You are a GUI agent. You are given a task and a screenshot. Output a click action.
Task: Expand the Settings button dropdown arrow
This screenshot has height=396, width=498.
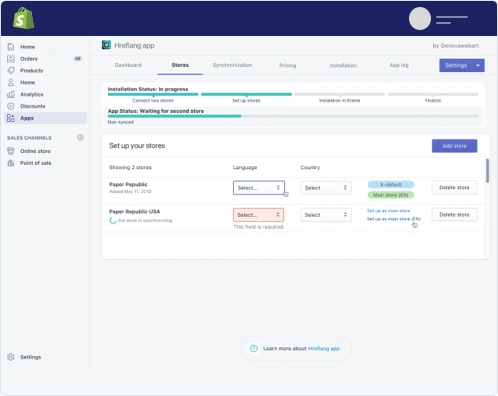[x=478, y=65]
